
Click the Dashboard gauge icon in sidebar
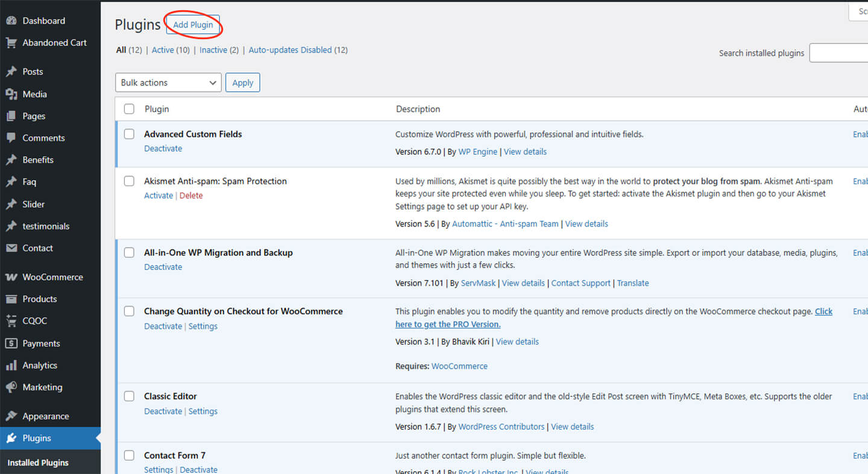(11, 20)
